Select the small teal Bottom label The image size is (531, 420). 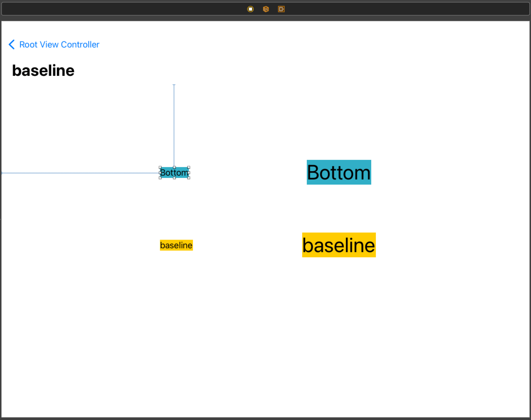pos(174,172)
